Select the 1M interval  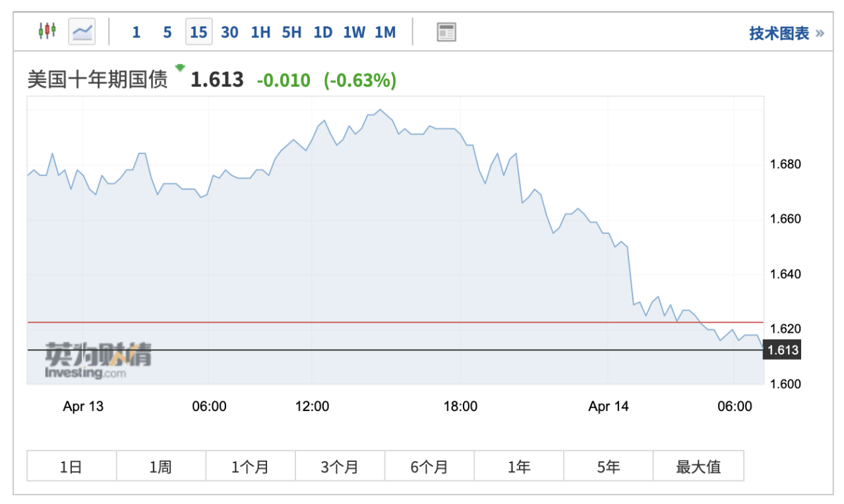coord(385,32)
